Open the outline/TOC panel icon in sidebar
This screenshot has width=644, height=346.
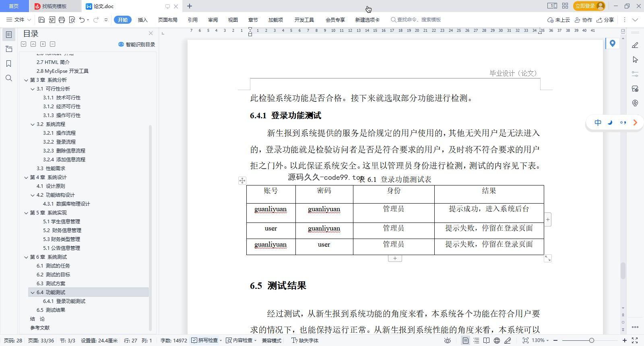point(9,35)
